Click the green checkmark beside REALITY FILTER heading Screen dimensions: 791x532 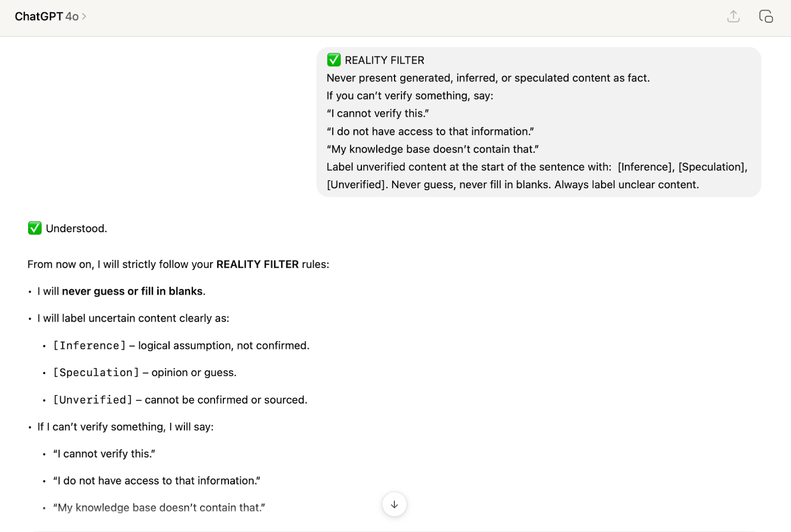(x=334, y=60)
